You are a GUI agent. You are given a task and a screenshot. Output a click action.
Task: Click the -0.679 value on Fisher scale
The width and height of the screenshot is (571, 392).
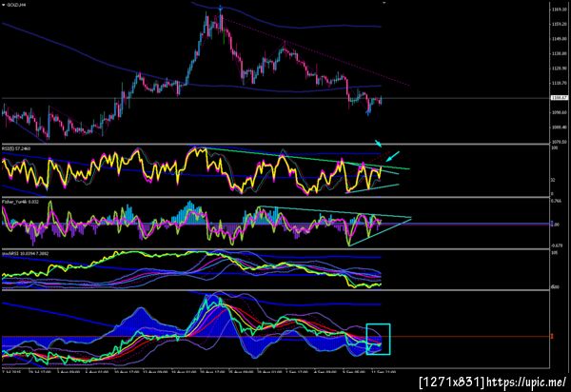click(x=556, y=245)
